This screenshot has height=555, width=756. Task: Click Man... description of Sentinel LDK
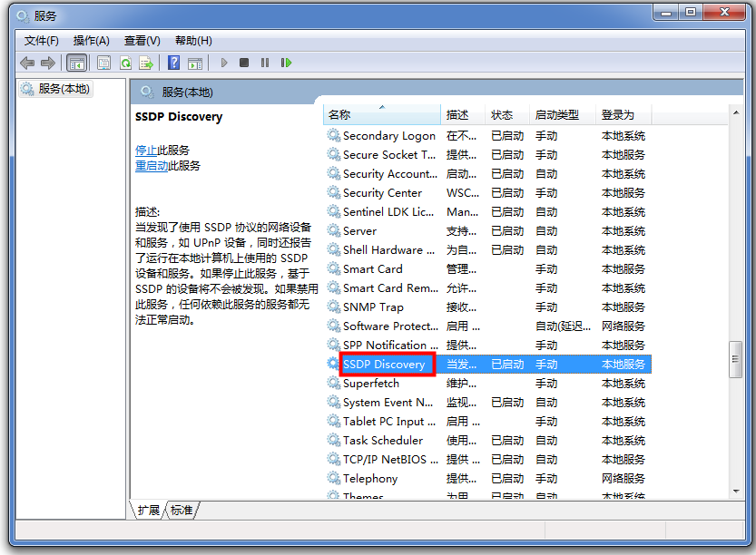[462, 212]
